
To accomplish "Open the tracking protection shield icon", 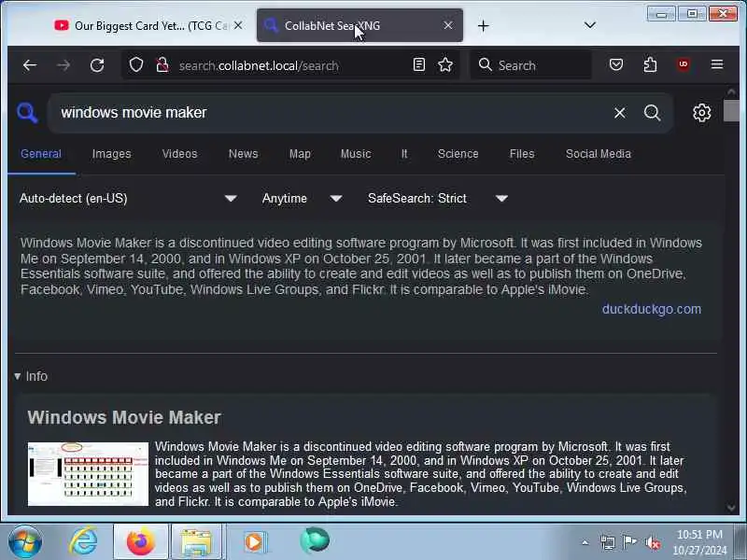I will coord(136,64).
